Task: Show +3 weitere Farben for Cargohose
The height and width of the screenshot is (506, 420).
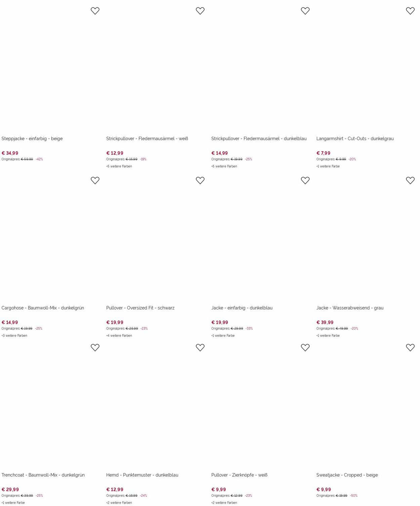Action: point(14,336)
